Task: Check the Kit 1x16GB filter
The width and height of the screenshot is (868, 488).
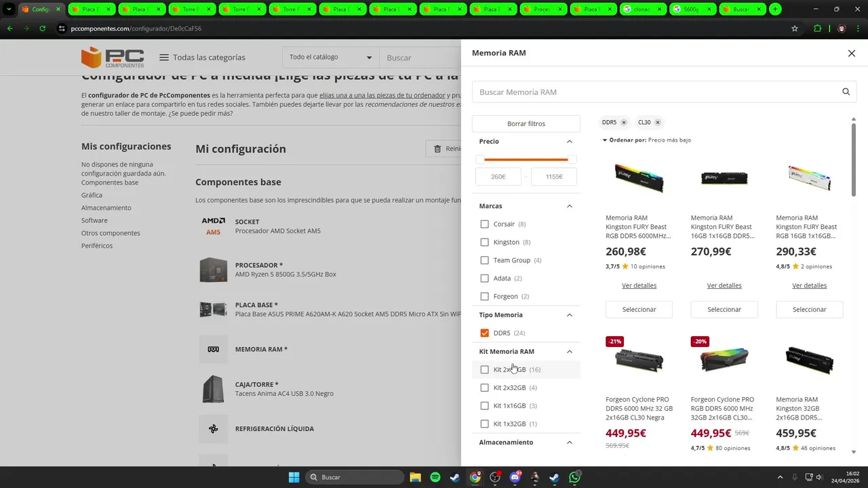Action: pos(484,406)
